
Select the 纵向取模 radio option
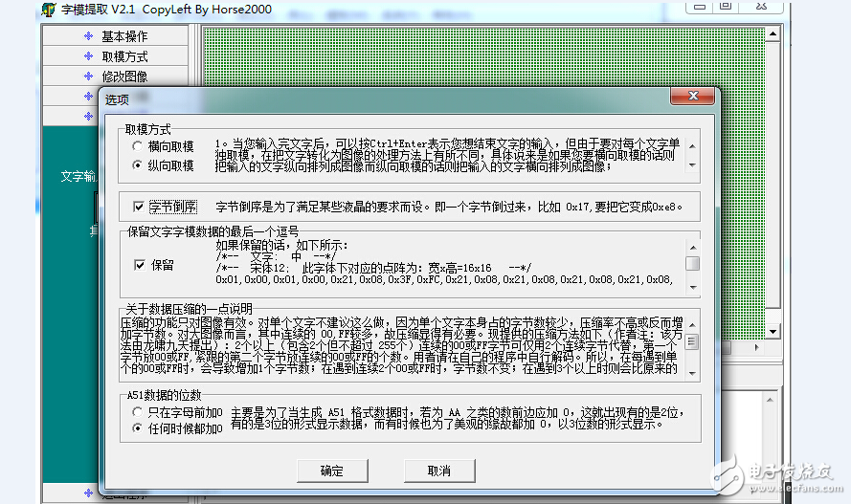click(137, 165)
